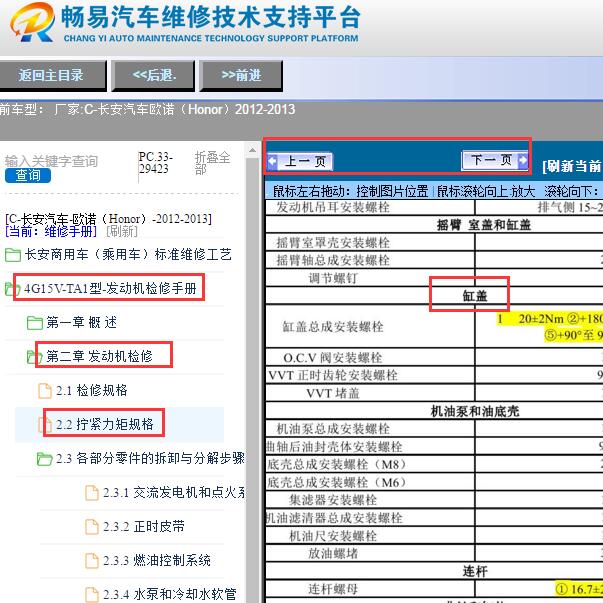The height and width of the screenshot is (603, 603).
Task: Open 2.1 检修规格 page
Action: click(x=92, y=390)
